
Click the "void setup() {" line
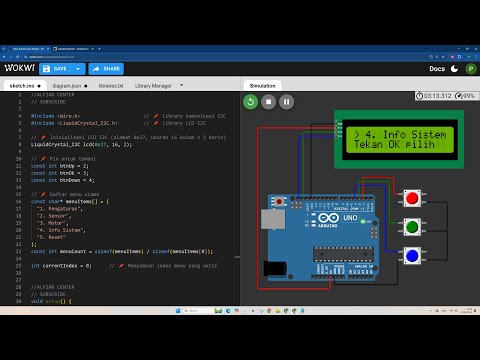51,301
